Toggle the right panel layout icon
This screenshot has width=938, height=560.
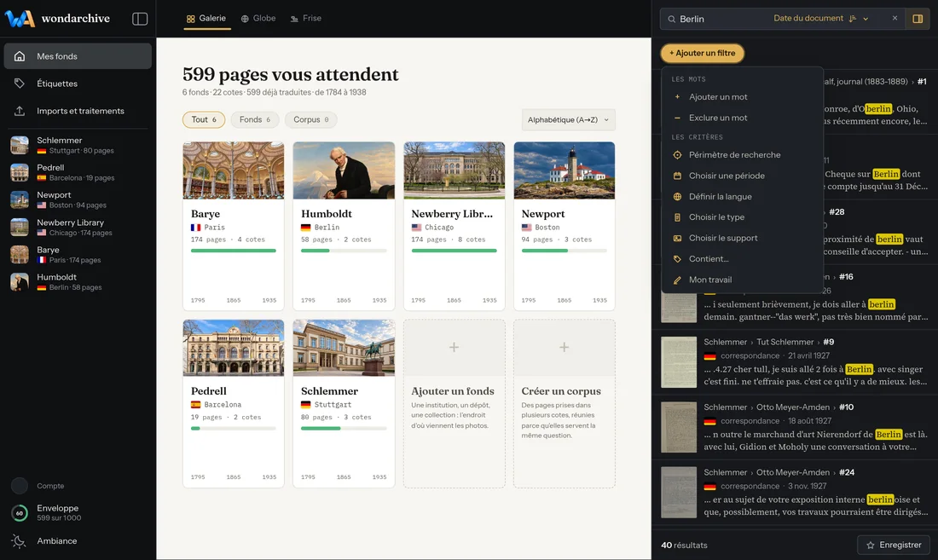(x=918, y=19)
